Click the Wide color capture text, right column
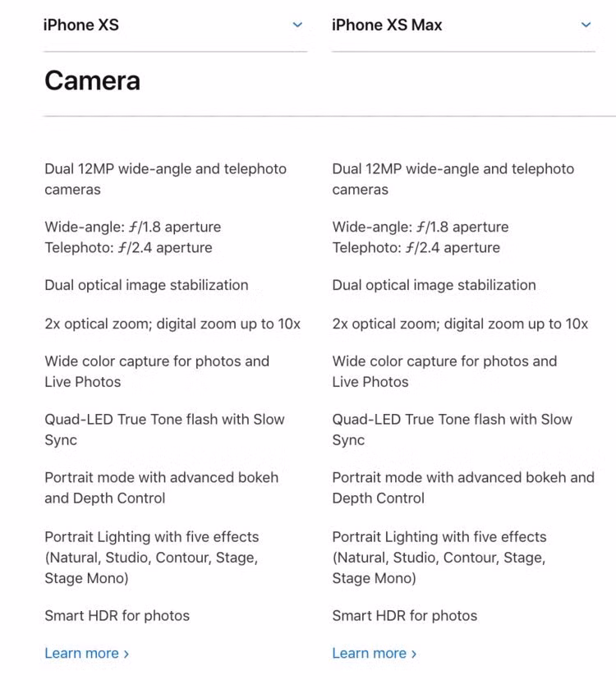Viewport: 616px width, 680px height. coord(444,370)
